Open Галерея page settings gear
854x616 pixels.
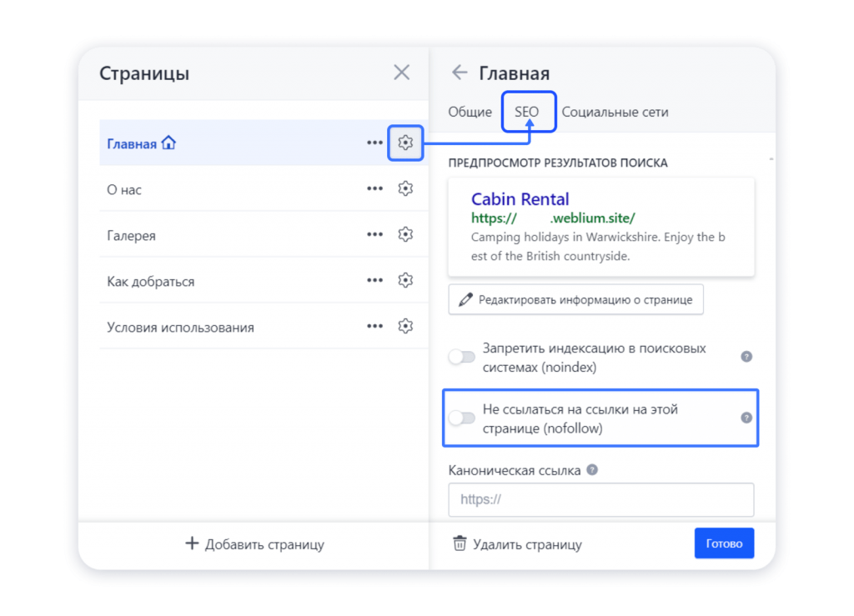click(405, 235)
